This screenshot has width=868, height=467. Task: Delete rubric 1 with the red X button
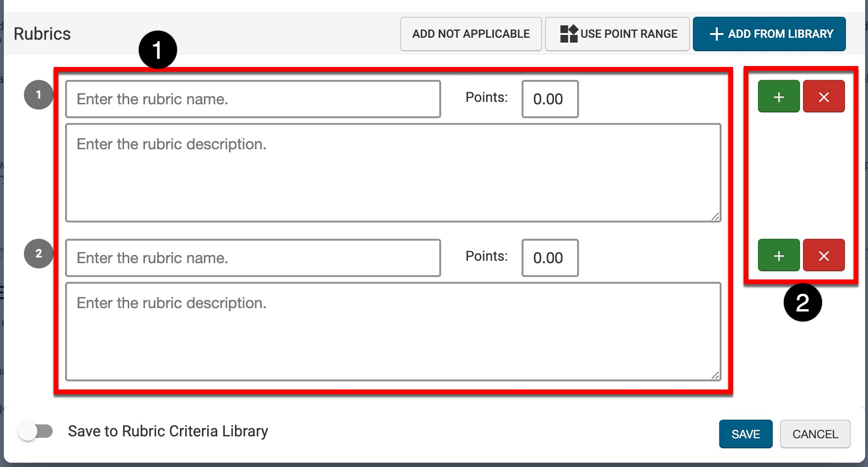click(x=823, y=97)
